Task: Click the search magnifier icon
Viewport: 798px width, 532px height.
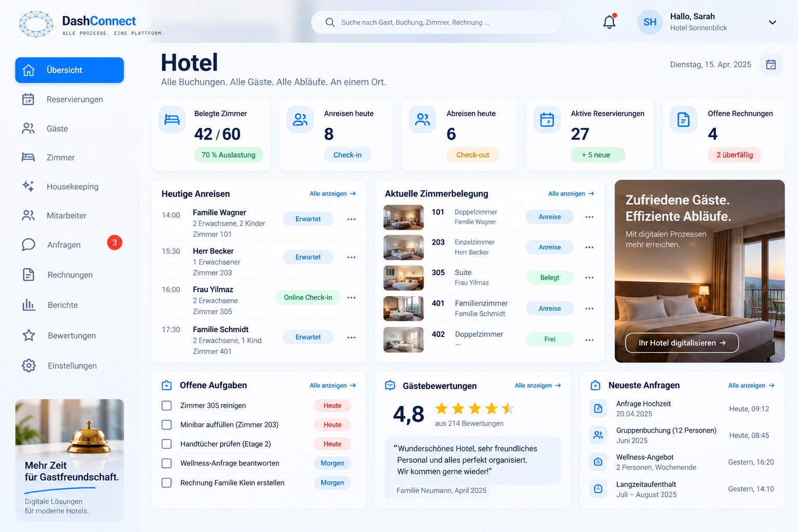Action: click(x=330, y=22)
